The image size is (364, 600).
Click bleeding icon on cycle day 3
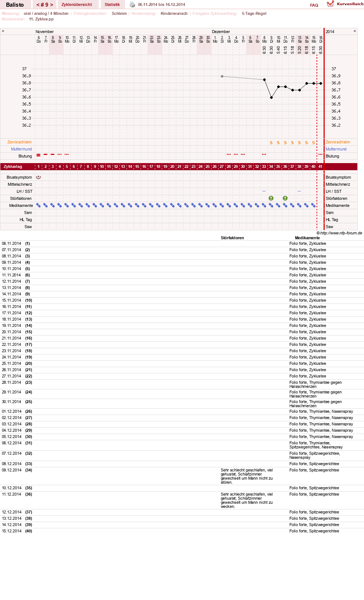[x=53, y=154]
